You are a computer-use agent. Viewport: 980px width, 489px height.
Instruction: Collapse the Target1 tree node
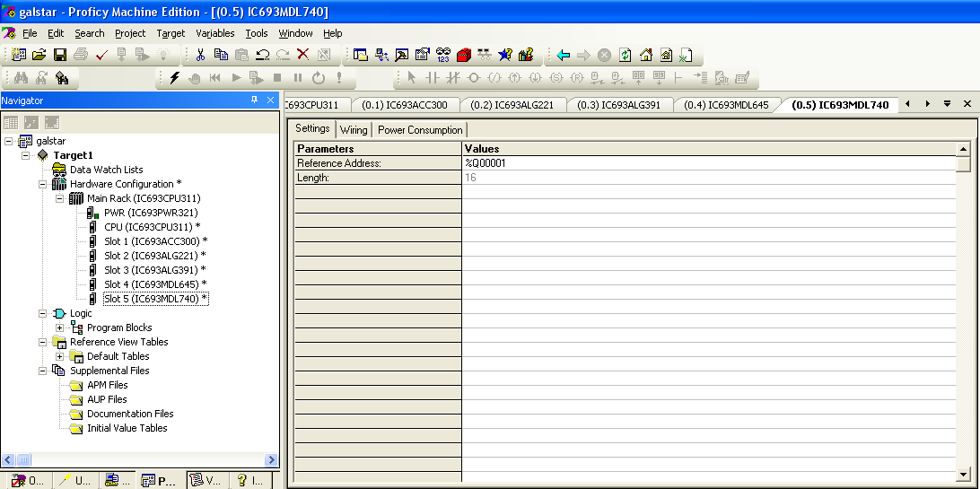coord(26,155)
